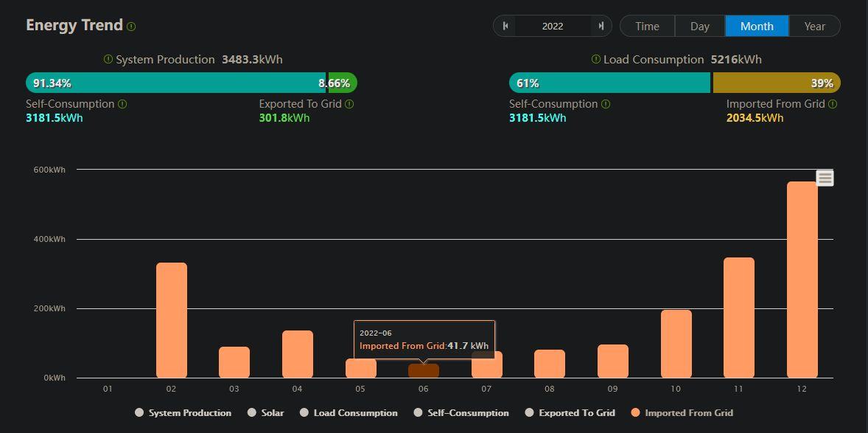Click the December bar in chart

[802, 280]
